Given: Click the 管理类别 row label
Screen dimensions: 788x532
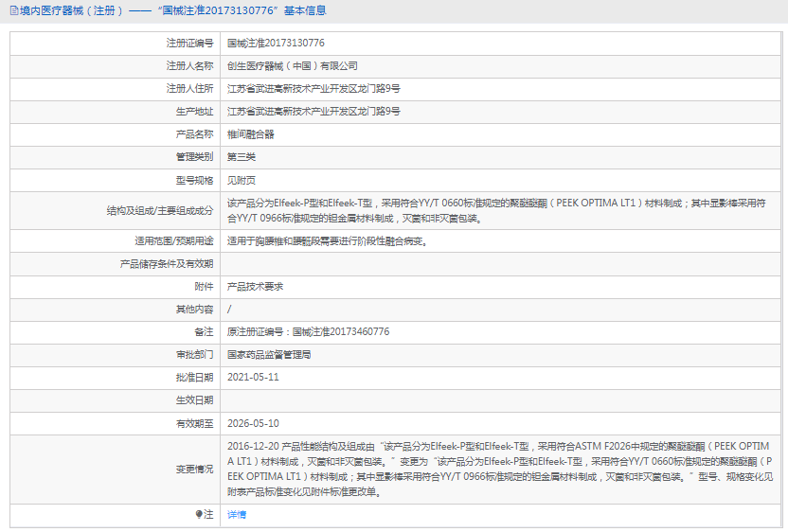Looking at the screenshot, I should coord(194,157).
